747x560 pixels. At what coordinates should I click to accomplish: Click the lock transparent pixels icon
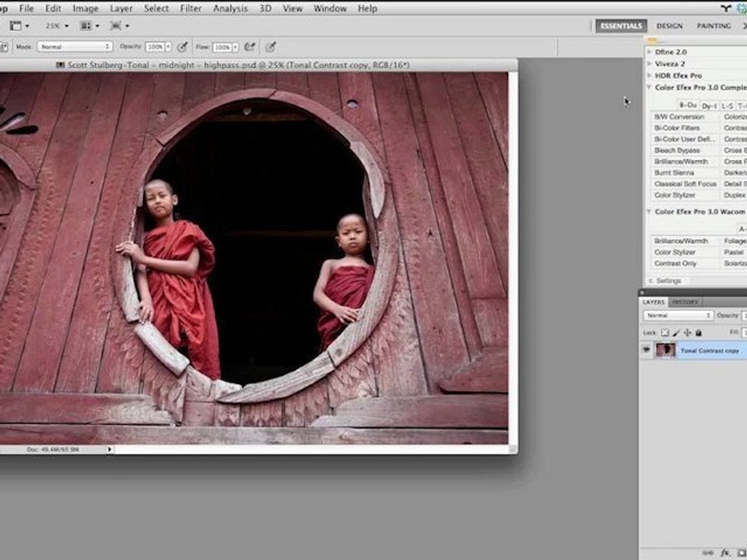point(665,333)
